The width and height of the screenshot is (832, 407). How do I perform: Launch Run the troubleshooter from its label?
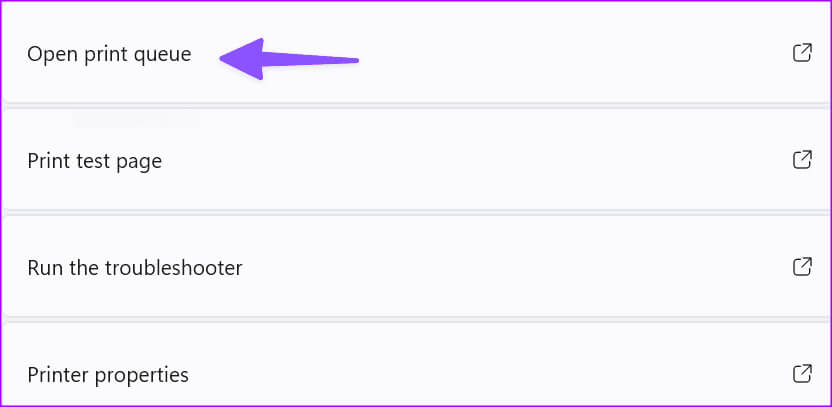coord(135,267)
